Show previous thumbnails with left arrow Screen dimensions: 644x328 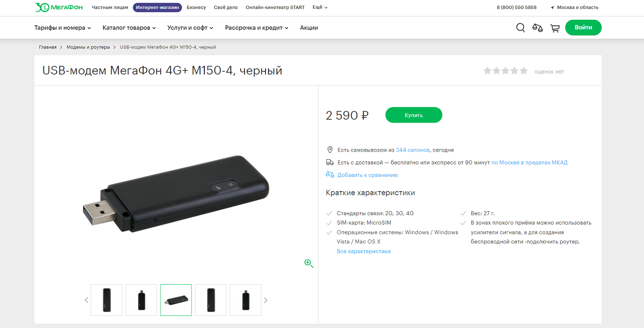click(x=86, y=300)
